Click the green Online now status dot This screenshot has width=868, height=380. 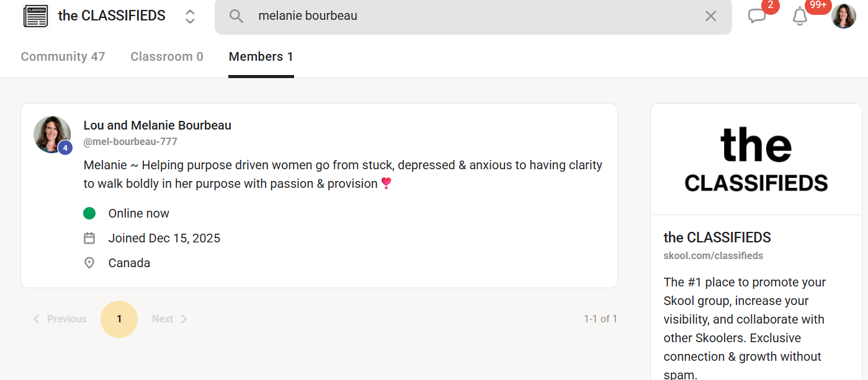tap(89, 213)
